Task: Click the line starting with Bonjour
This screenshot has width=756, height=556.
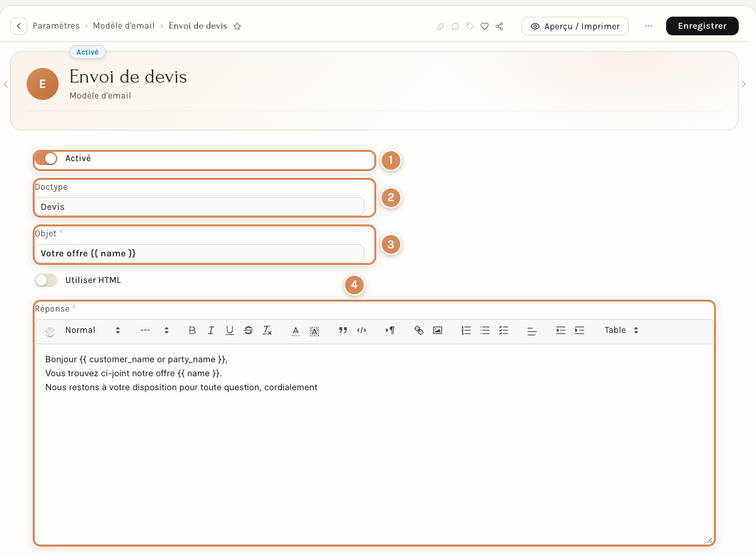Action: pos(137,360)
